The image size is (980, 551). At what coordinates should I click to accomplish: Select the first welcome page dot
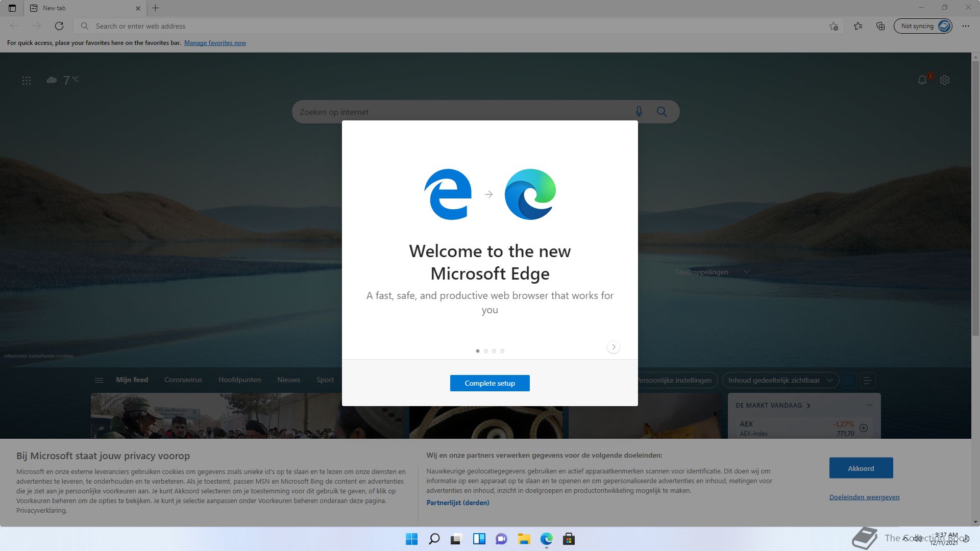478,351
